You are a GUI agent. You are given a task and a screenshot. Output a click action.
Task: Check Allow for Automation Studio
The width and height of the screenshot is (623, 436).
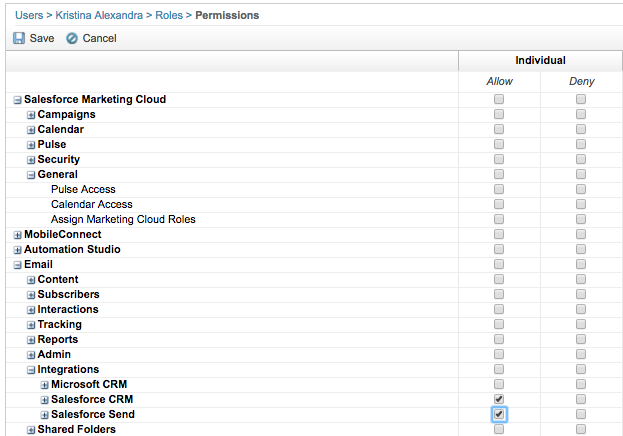[x=499, y=249]
